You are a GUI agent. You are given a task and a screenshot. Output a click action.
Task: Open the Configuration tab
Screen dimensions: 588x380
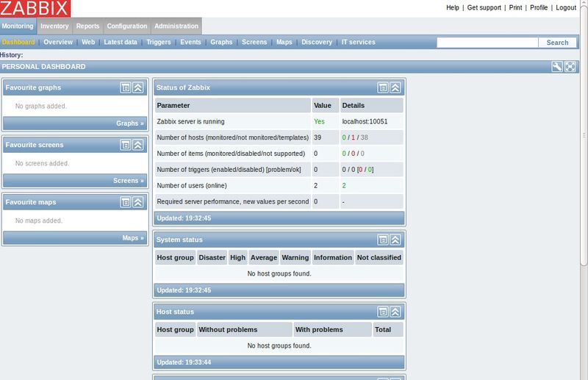(127, 26)
